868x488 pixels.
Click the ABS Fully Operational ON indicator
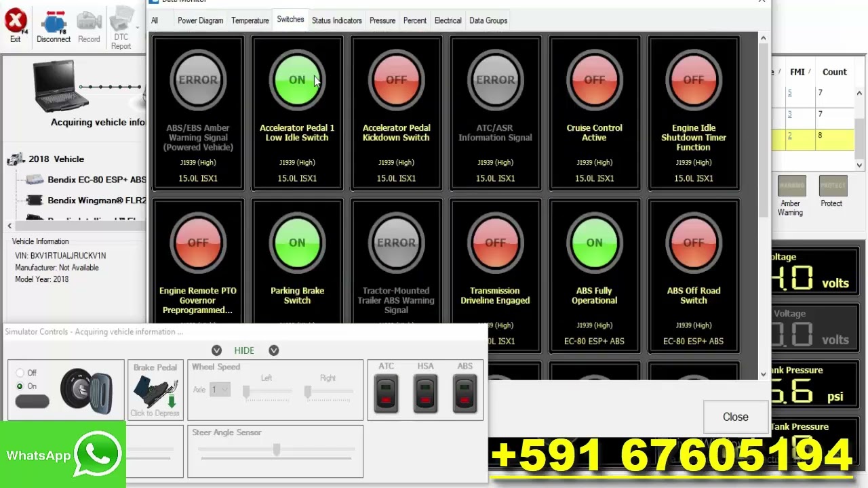tap(594, 243)
